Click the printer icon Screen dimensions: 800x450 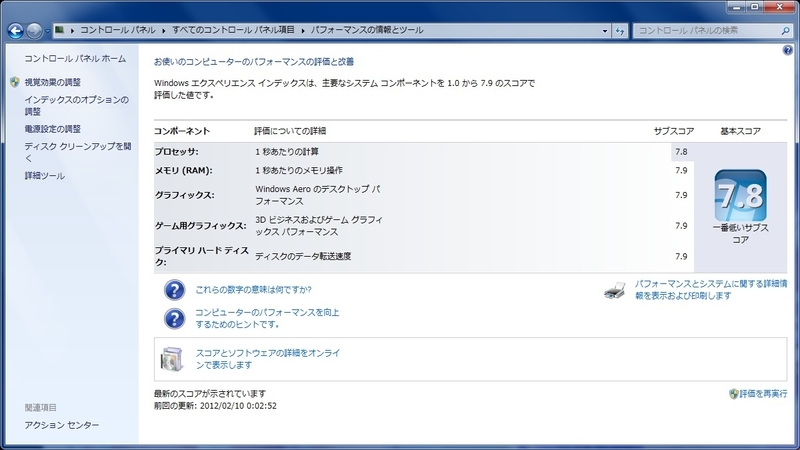(615, 290)
